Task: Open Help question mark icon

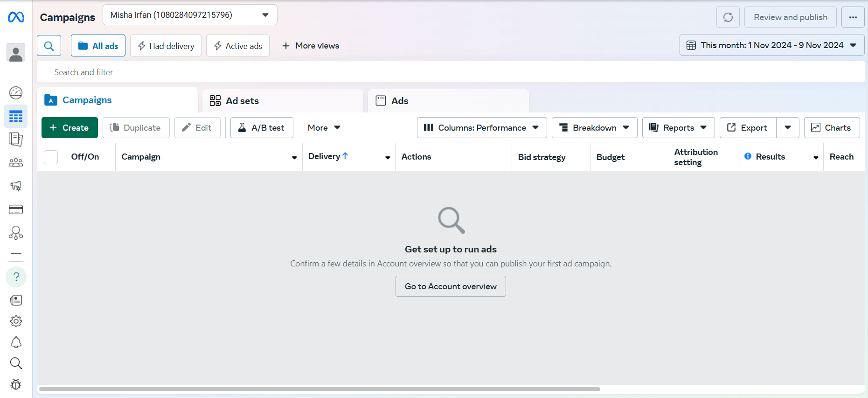Action: pos(16,277)
